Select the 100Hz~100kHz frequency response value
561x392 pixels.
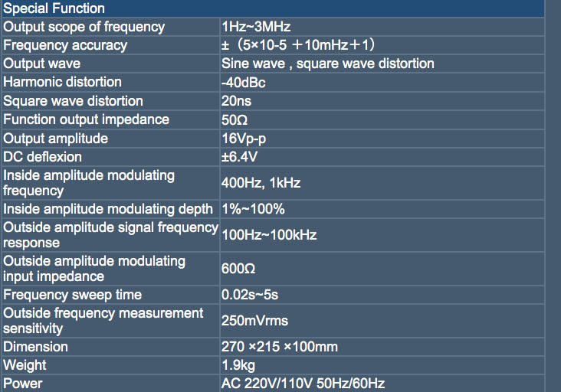click(x=269, y=235)
